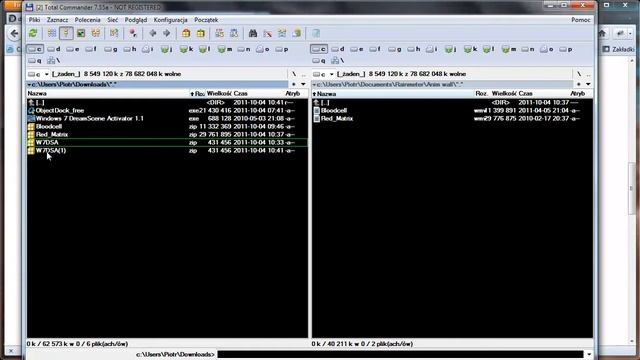This screenshot has width=640, height=360.
Task: Click Zakładki in background browser window
Action: pyautogui.click(x=619, y=49)
